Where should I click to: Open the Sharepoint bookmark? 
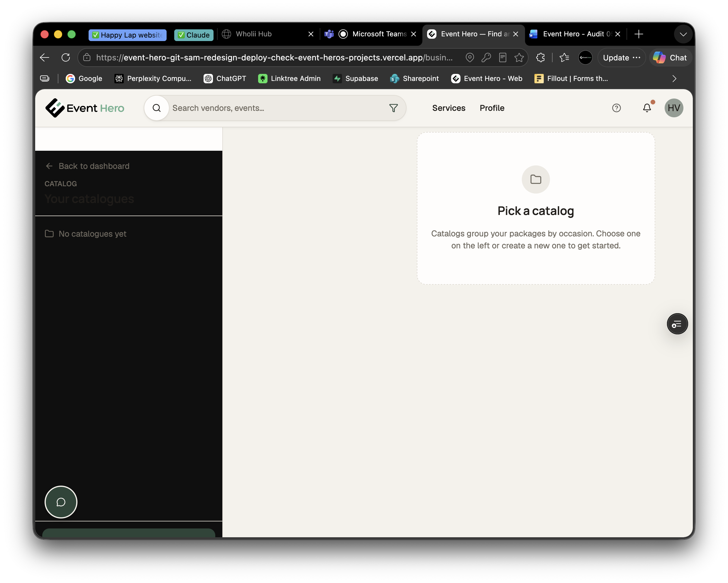coord(414,79)
